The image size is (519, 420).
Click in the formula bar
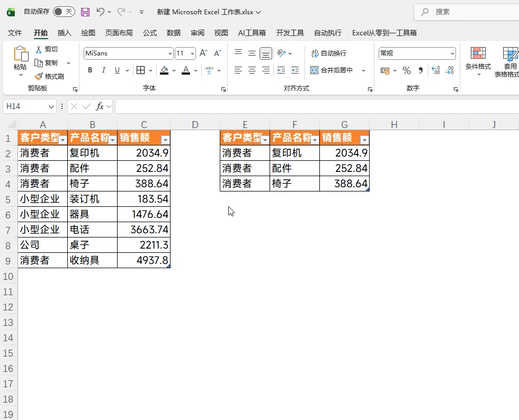[317, 106]
